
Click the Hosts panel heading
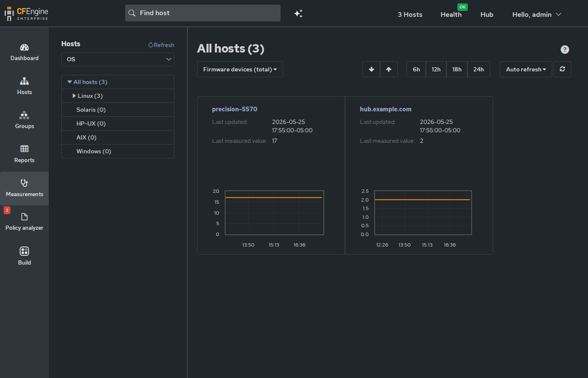tap(71, 44)
